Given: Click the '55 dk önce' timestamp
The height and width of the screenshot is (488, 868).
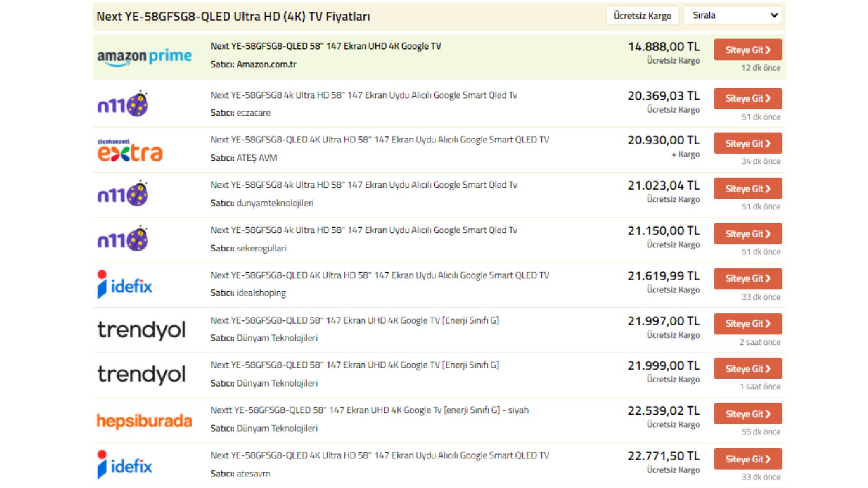Looking at the screenshot, I should (761, 432).
